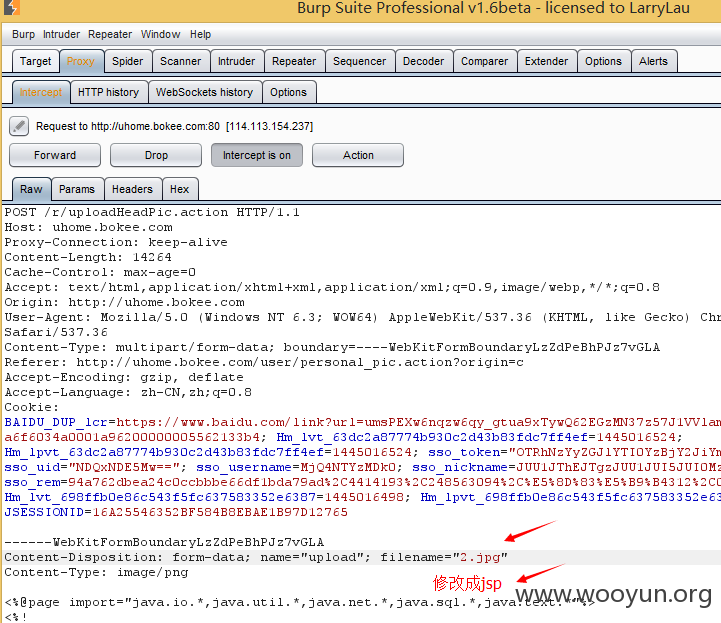Click the Cache-Control: max-age=0 line
Screen dimensions: 721x623
tap(100, 272)
